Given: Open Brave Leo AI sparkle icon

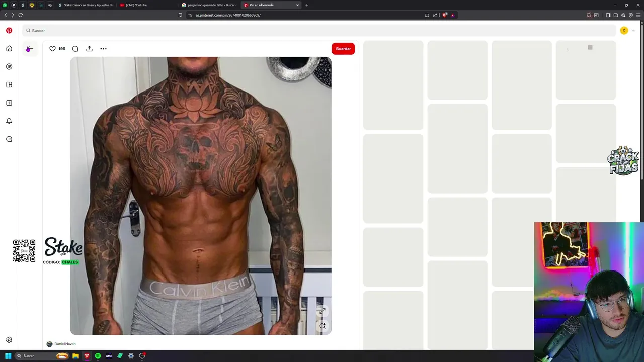Looking at the screenshot, I should tap(623, 15).
